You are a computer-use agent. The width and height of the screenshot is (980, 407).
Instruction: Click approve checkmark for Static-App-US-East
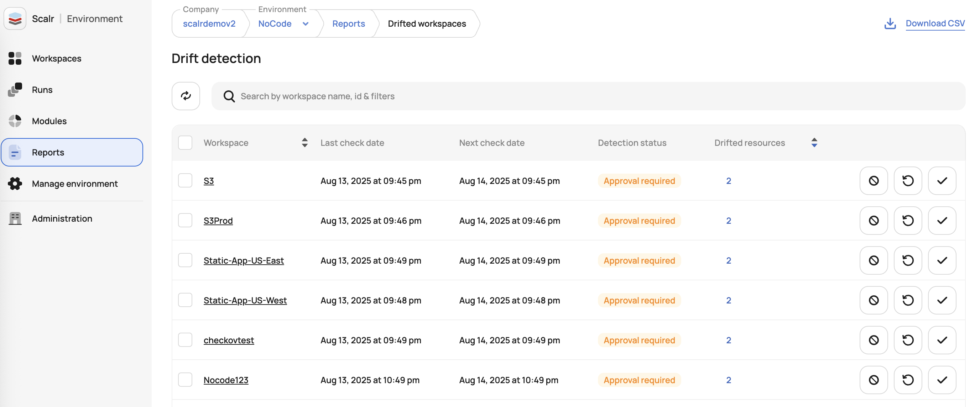pos(942,261)
